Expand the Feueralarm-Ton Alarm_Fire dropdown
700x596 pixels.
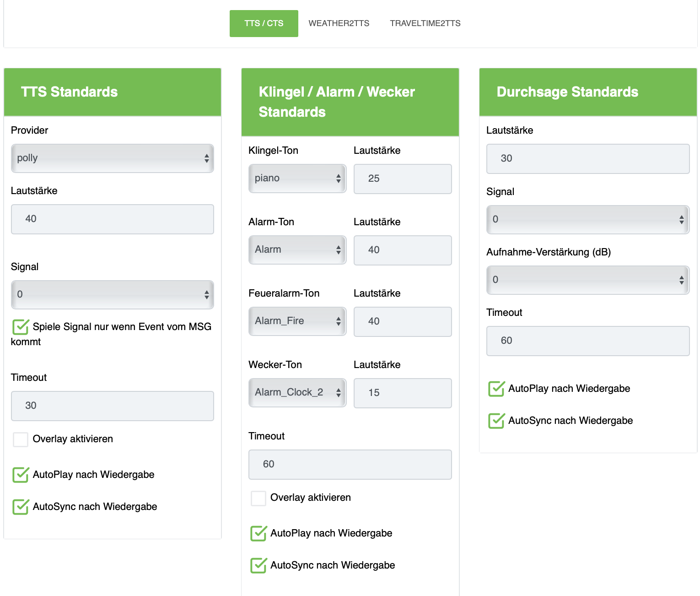click(297, 321)
